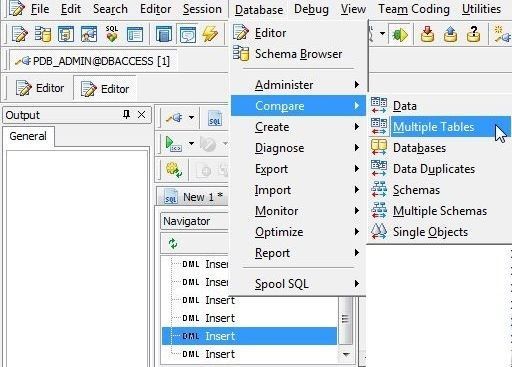Open the Utilities menu
Screen dimensions: 512x367
pyautogui.click(x=481, y=9)
